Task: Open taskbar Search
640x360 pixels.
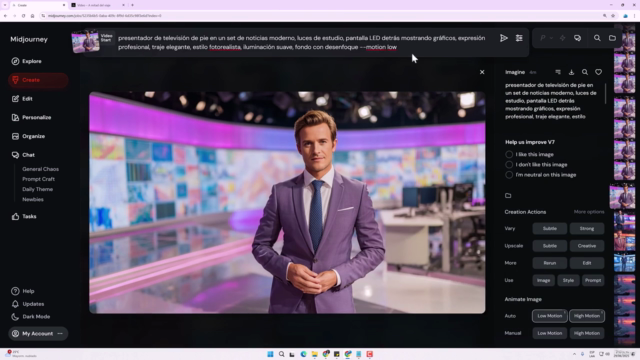Action: (282, 354)
